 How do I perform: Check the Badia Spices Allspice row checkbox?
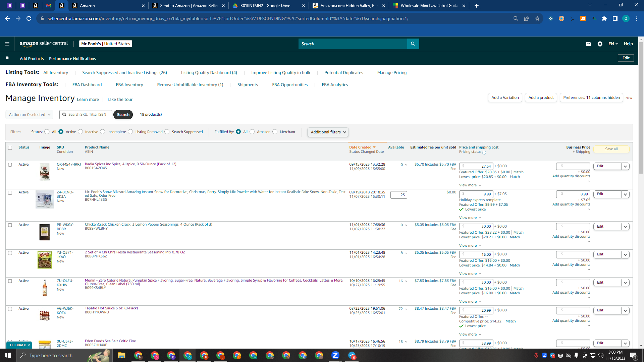[10, 165]
